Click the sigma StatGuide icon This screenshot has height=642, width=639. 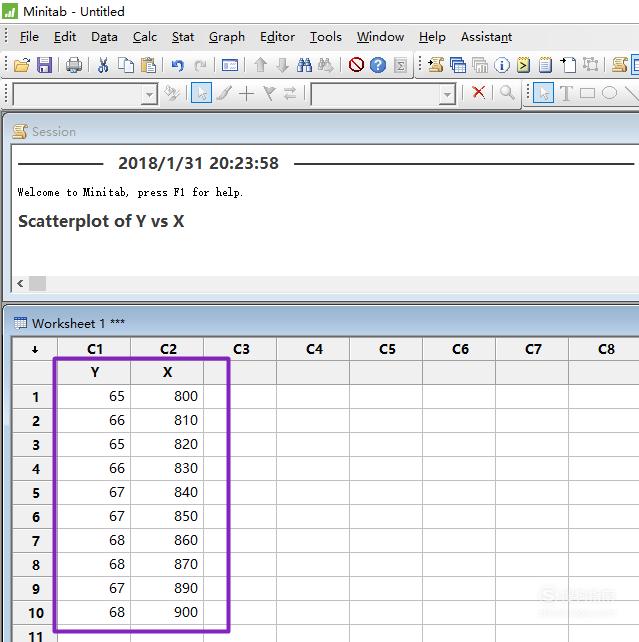tap(400, 65)
